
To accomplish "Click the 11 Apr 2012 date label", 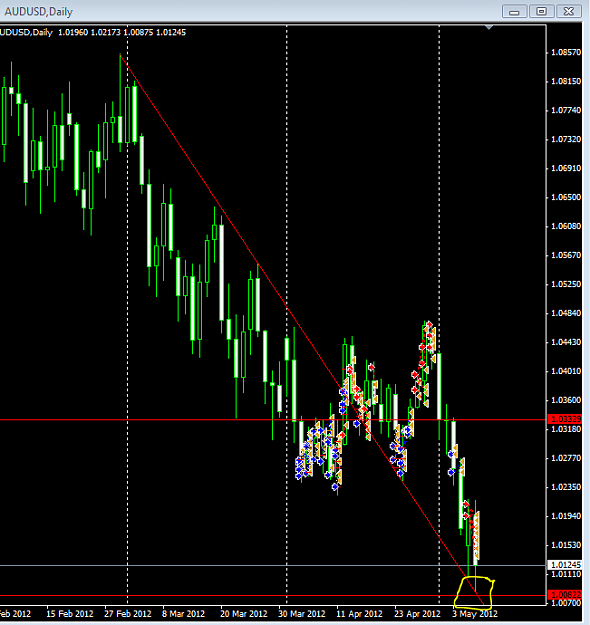I will coord(359,613).
